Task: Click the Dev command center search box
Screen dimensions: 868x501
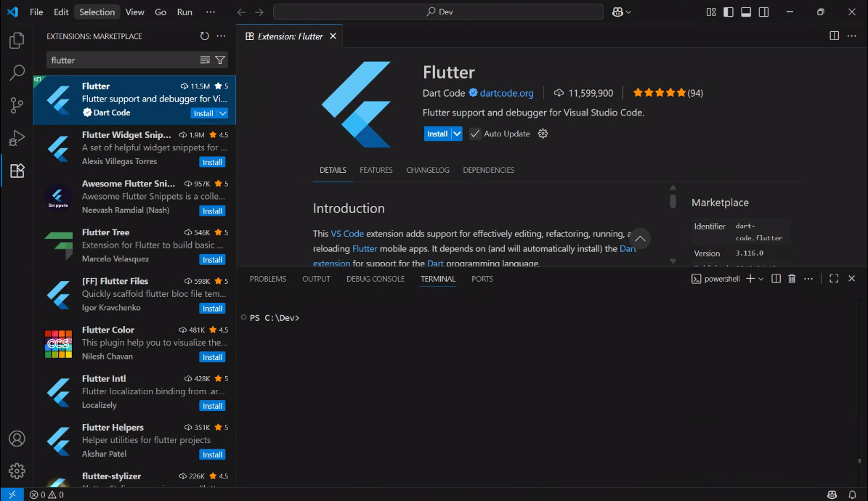Action: pyautogui.click(x=439, y=12)
